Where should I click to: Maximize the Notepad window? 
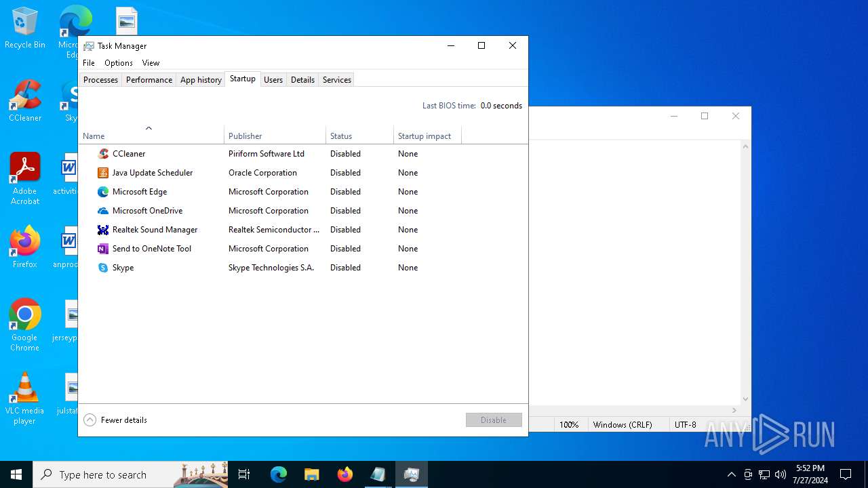click(x=705, y=116)
